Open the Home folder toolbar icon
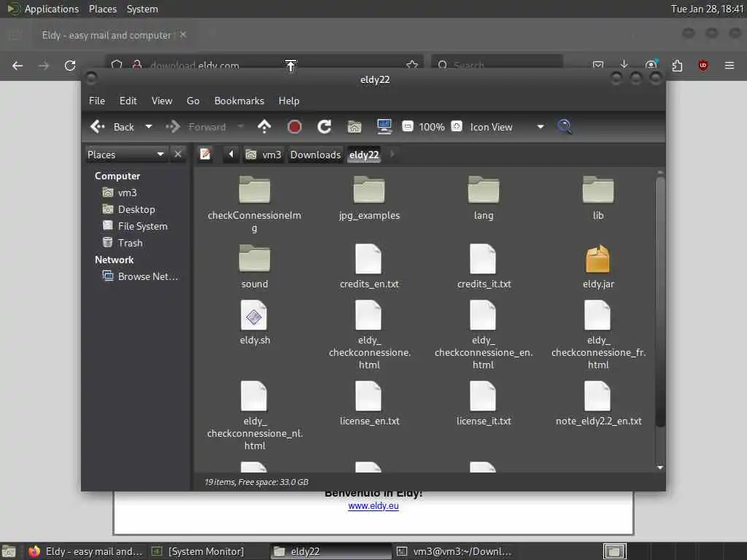The height and width of the screenshot is (560, 747). tap(354, 127)
